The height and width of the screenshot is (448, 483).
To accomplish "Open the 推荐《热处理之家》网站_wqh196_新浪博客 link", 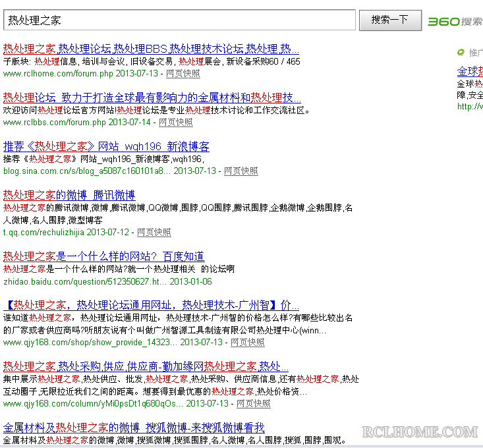I will coord(106,146).
